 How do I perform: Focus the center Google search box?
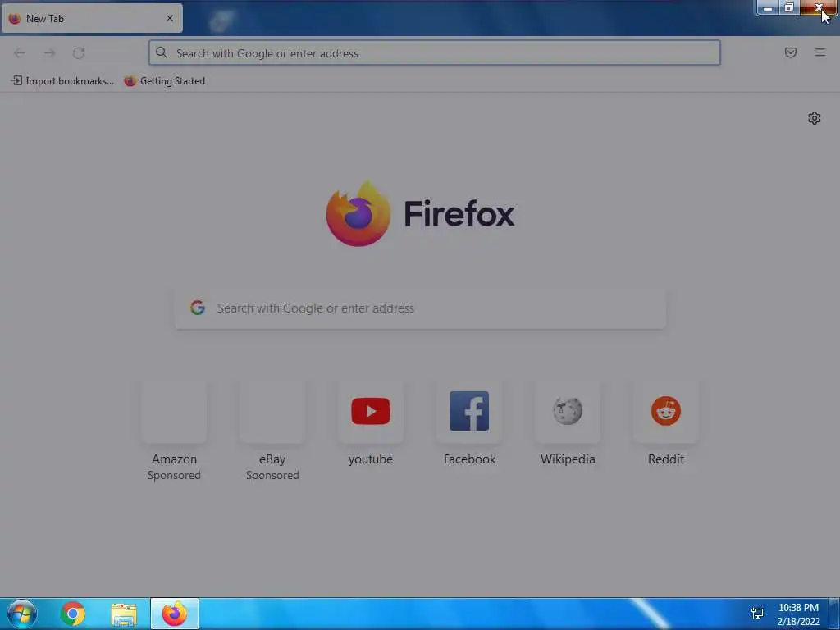(421, 308)
